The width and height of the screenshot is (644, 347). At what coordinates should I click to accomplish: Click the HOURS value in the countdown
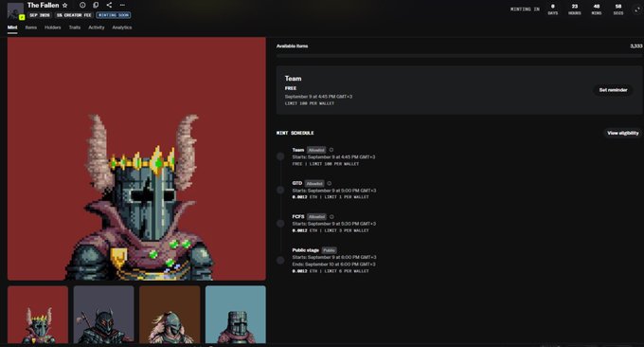click(x=575, y=7)
